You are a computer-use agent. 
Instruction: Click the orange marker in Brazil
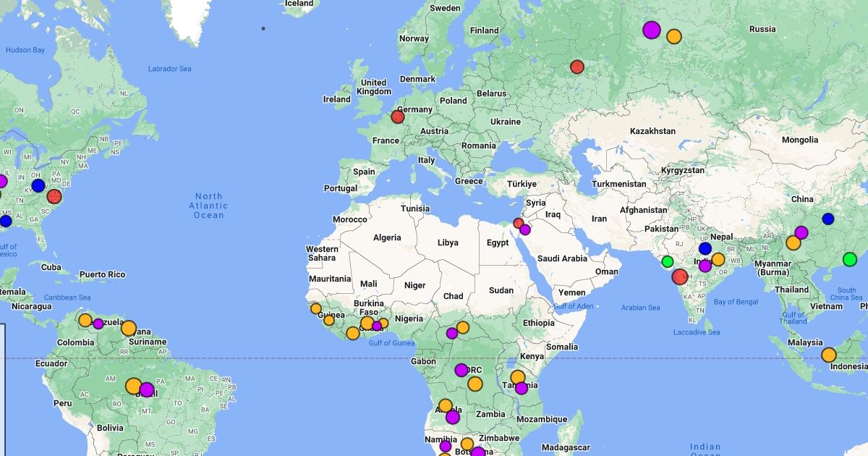coord(134,386)
